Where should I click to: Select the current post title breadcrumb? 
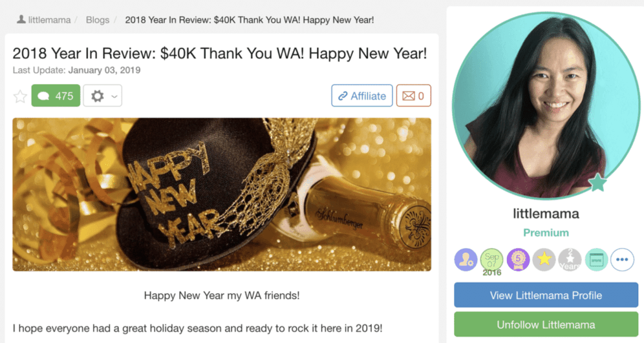pos(249,19)
